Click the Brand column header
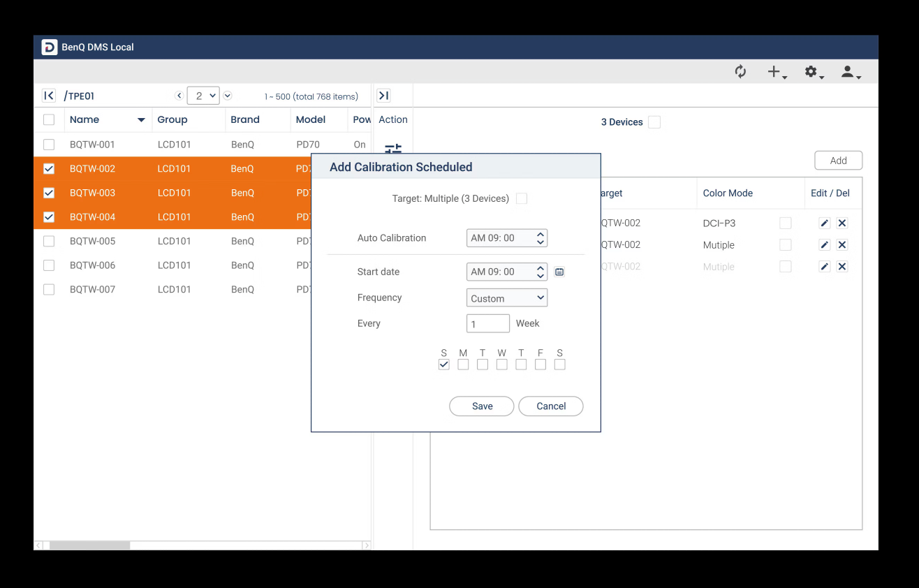Screen dimensions: 919x588 click(x=245, y=120)
